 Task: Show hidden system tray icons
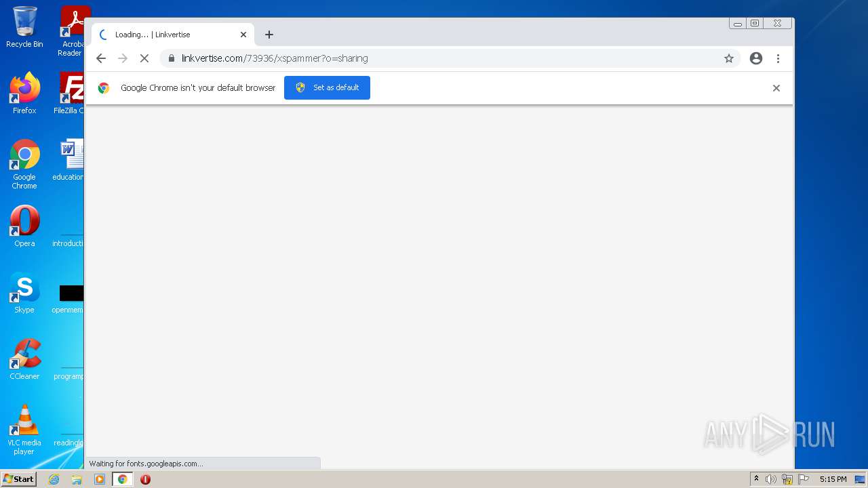[756, 479]
